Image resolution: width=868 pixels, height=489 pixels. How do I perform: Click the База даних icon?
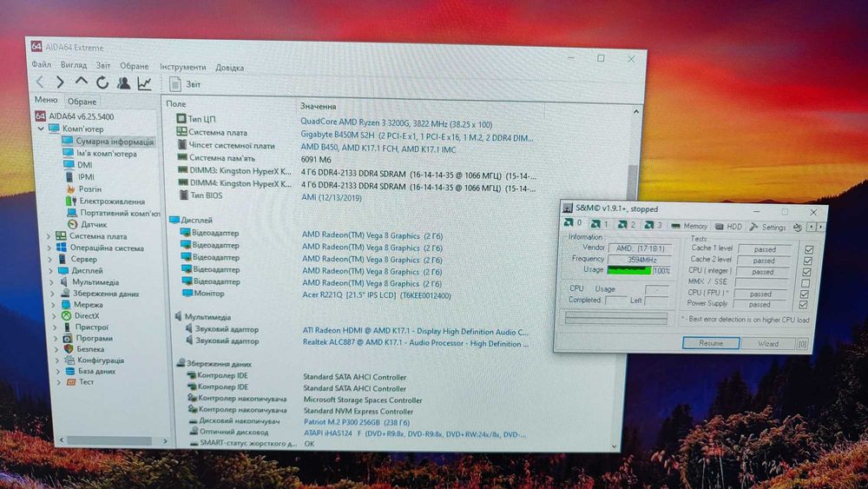(x=70, y=371)
